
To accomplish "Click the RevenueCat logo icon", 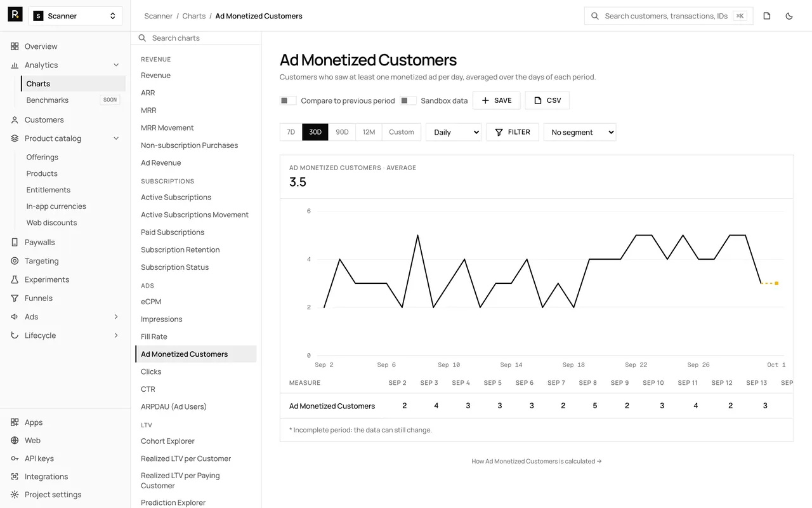I will point(15,15).
